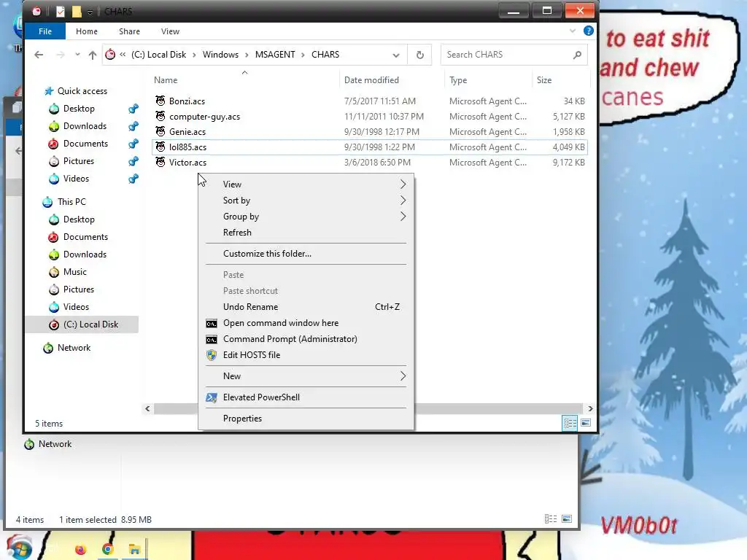
Task: Open Downloads under Quick access
Action: point(85,126)
